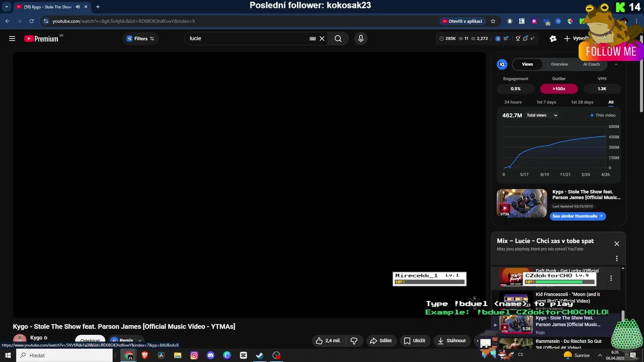Close the Mix playlist panel
The height and width of the screenshot is (362, 644).
pyautogui.click(x=616, y=244)
